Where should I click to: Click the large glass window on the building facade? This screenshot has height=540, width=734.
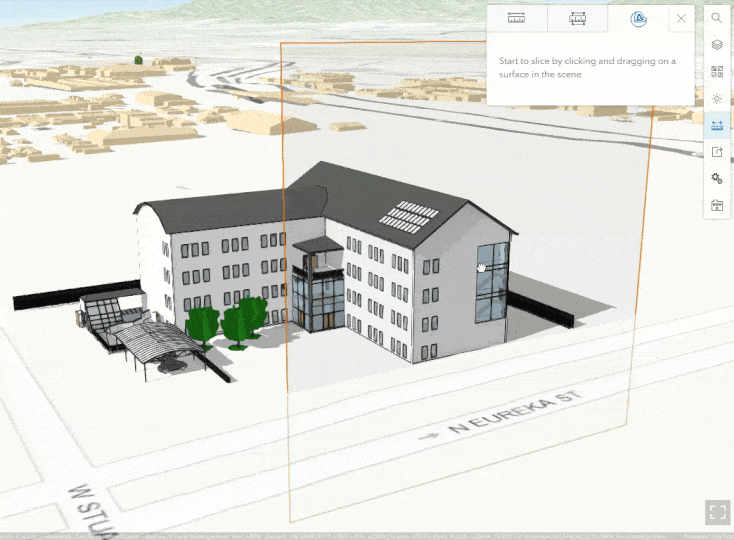tap(492, 283)
